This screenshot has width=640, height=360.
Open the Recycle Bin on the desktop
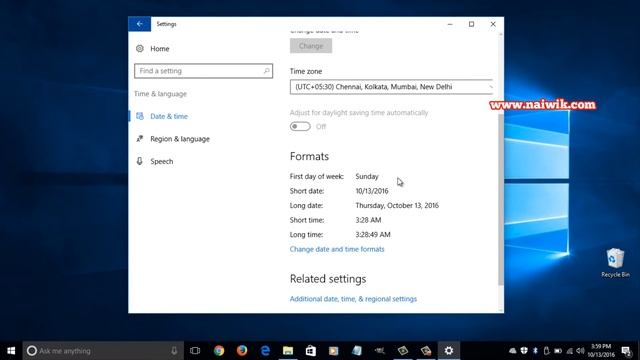click(x=615, y=263)
